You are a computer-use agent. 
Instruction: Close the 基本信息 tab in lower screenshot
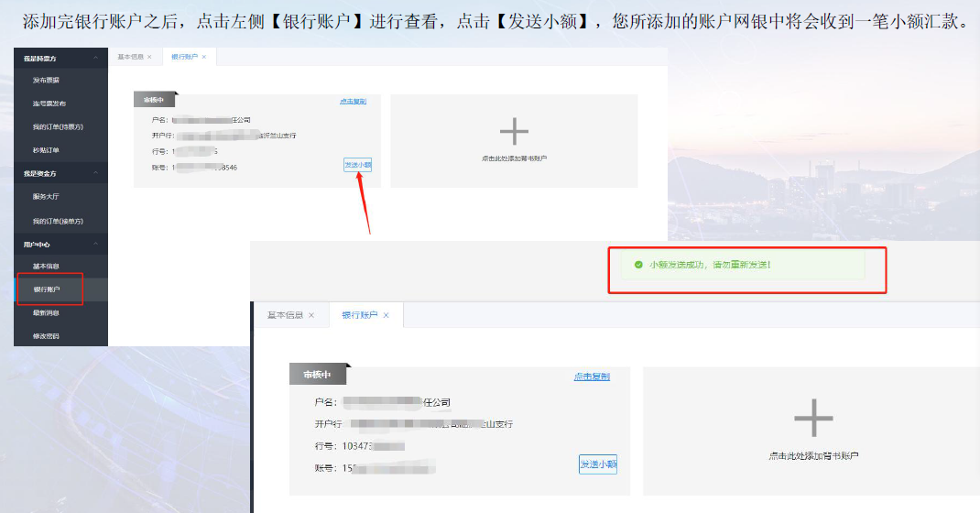(311, 315)
